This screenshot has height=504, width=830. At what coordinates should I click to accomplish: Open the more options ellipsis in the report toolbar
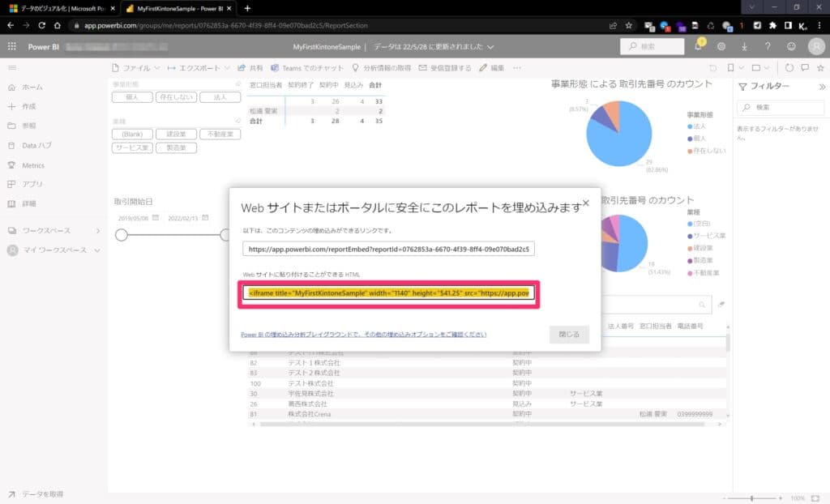point(517,68)
